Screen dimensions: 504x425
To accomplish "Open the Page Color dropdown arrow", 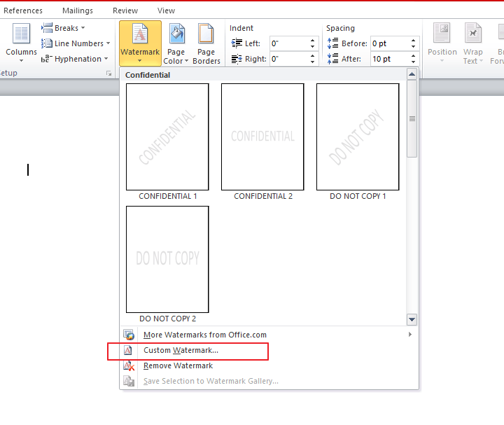I will pos(186,61).
